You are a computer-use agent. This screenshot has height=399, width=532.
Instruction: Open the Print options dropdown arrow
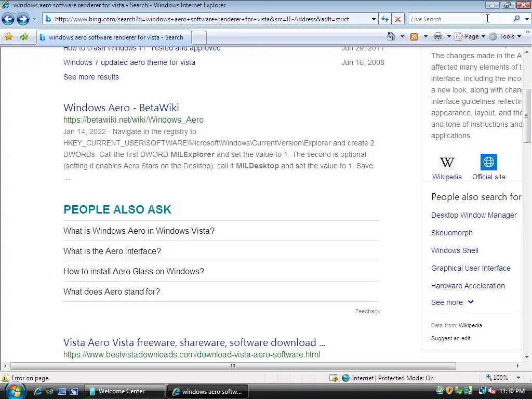pos(448,36)
